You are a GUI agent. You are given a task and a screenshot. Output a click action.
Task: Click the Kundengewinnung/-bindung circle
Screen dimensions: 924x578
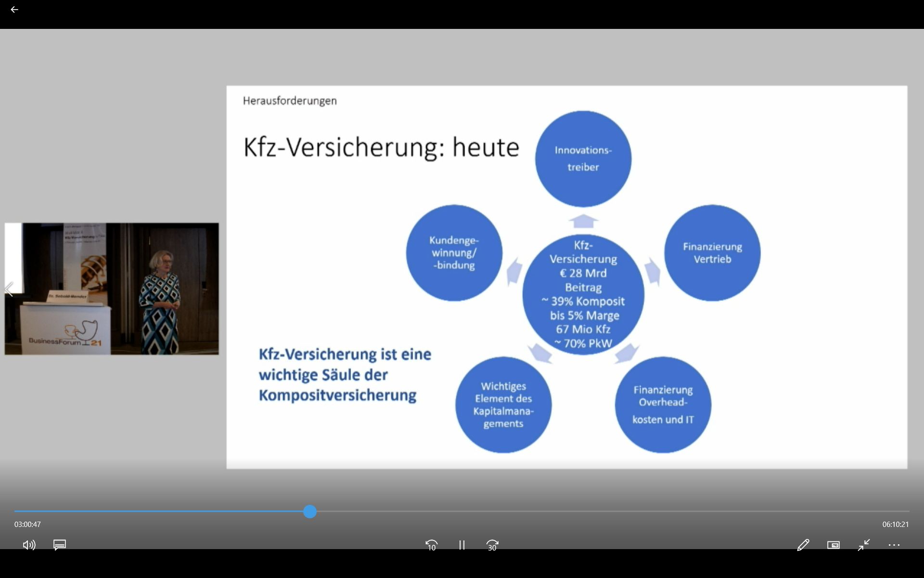(454, 253)
